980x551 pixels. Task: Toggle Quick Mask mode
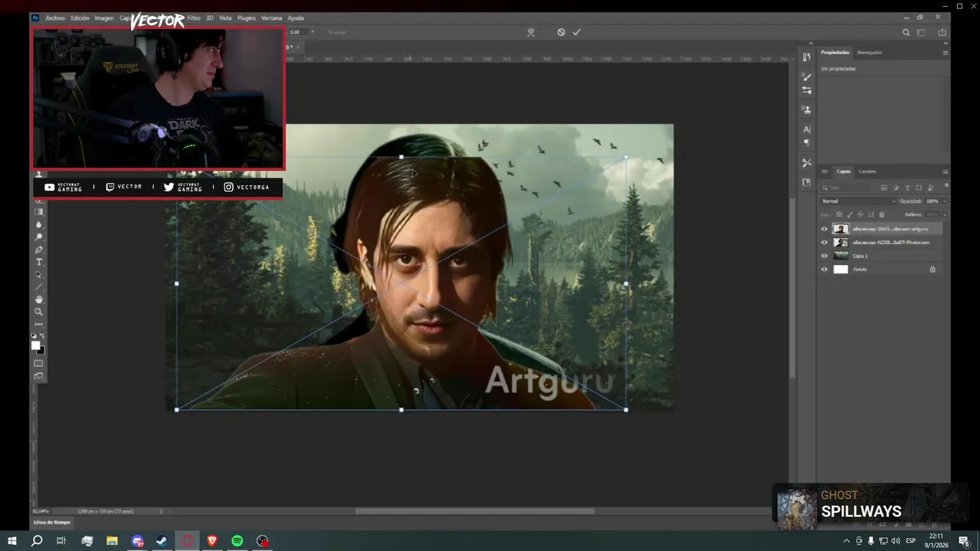[39, 364]
